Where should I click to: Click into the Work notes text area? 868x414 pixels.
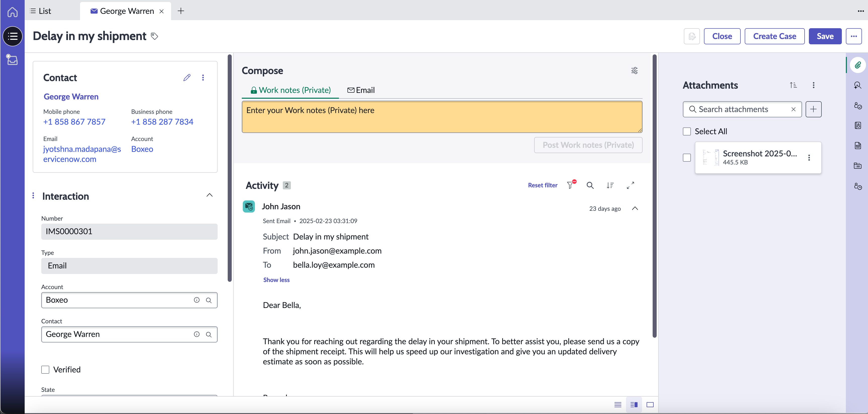coord(442,117)
